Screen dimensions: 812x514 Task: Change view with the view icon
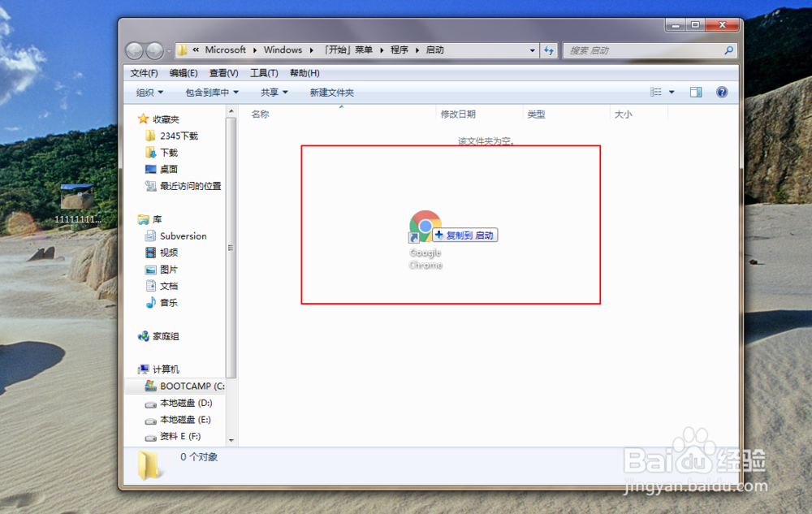click(655, 92)
